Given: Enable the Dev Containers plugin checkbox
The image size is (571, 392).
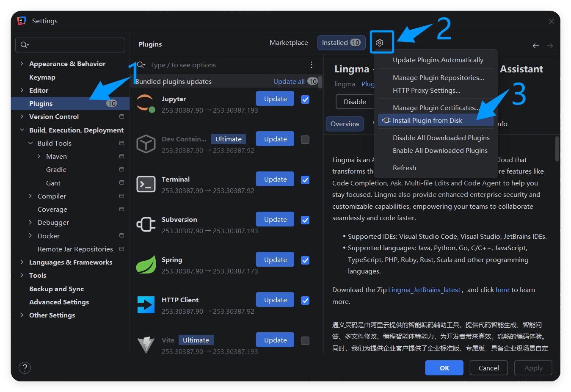Looking at the screenshot, I should pos(305,140).
